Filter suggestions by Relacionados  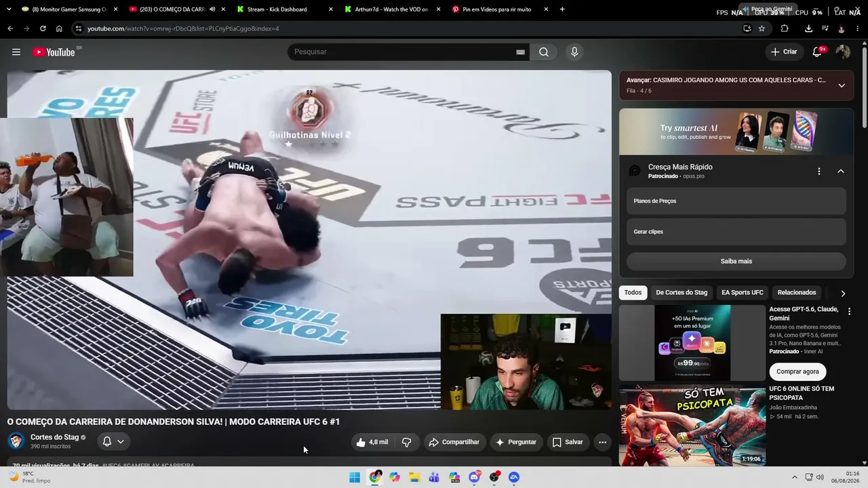pyautogui.click(x=797, y=293)
